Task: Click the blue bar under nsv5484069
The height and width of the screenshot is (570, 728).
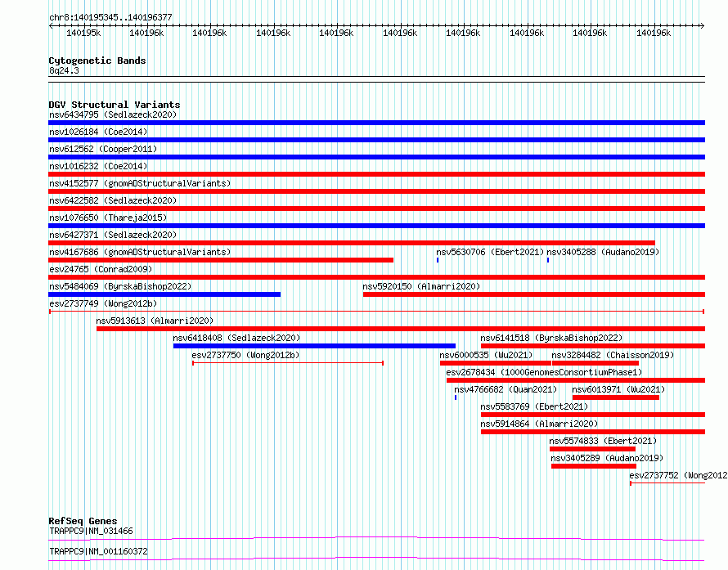Action: [x=164, y=294]
